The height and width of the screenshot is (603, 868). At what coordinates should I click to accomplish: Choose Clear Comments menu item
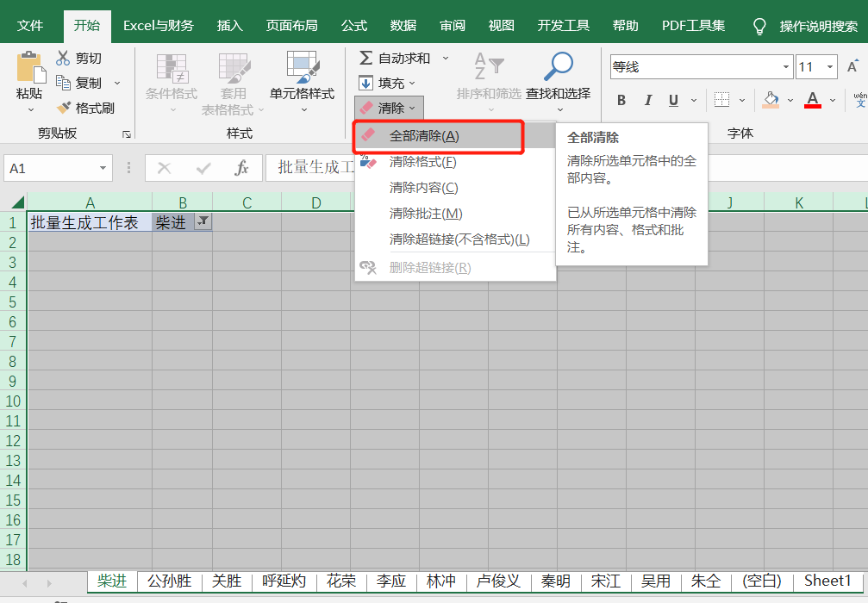[x=455, y=214]
